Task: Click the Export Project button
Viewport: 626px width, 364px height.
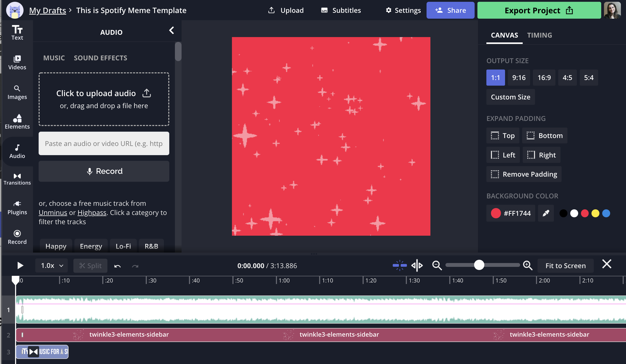Action: point(539,10)
